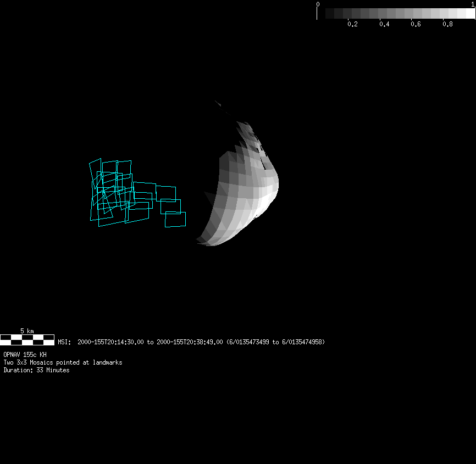Click the dark upper tip of the asteroid model
476x464 pixels.
[219, 103]
